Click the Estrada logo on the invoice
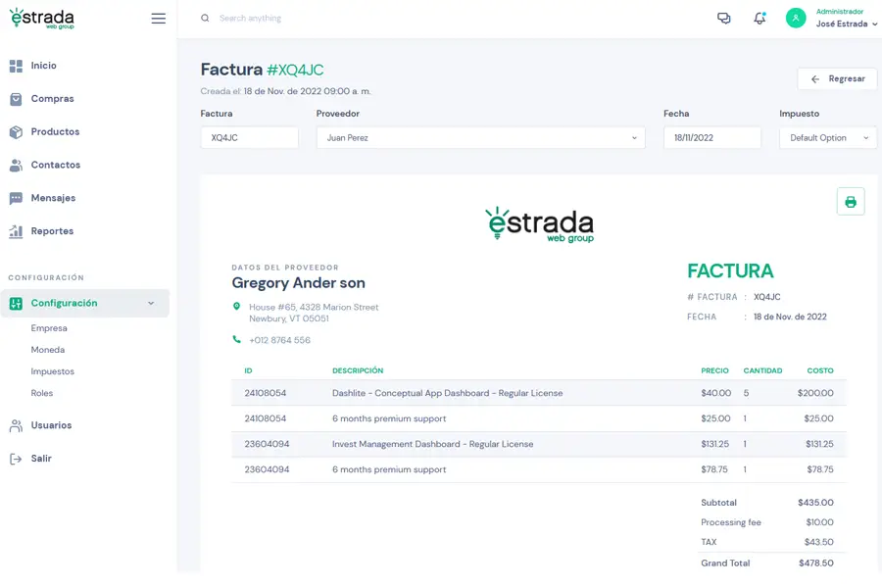The width and height of the screenshot is (882, 588). [x=539, y=224]
